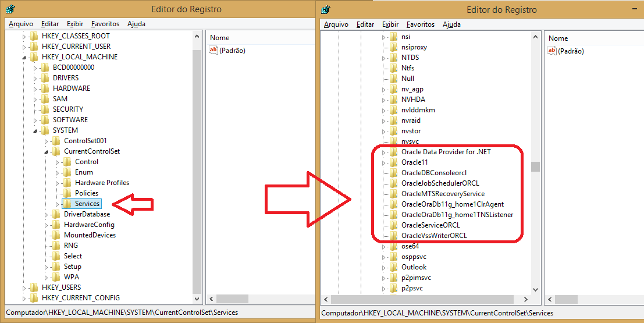Click the Services folder icon

(67, 204)
